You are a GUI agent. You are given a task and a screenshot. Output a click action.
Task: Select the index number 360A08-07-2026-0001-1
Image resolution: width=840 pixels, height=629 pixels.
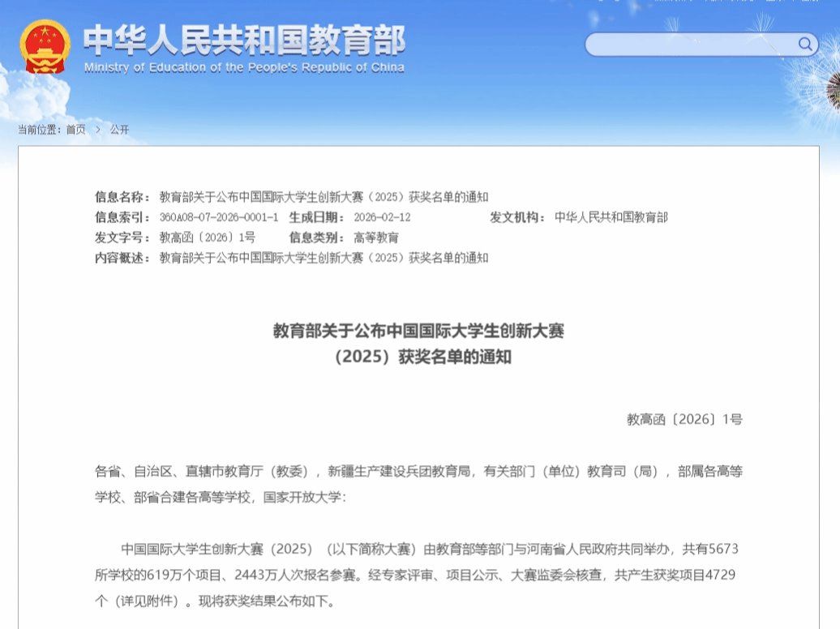[x=219, y=217]
